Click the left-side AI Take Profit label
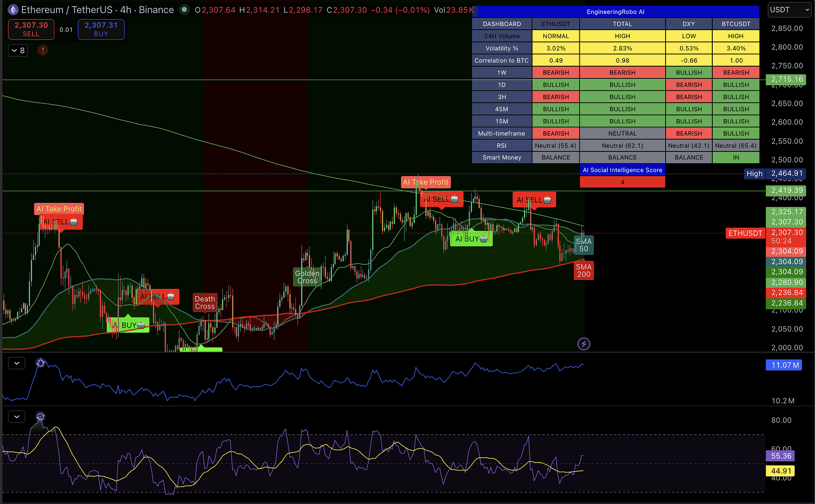Screen dimensions: 815x504 click(59, 209)
